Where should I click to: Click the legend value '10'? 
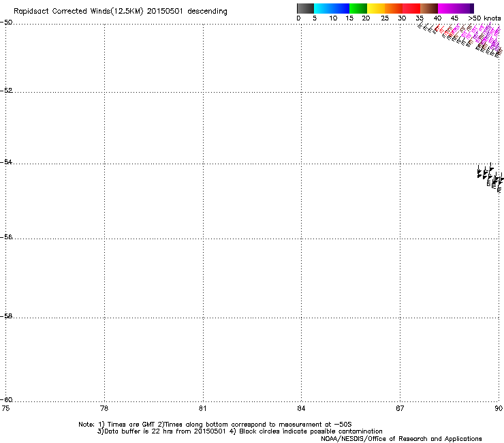[333, 18]
